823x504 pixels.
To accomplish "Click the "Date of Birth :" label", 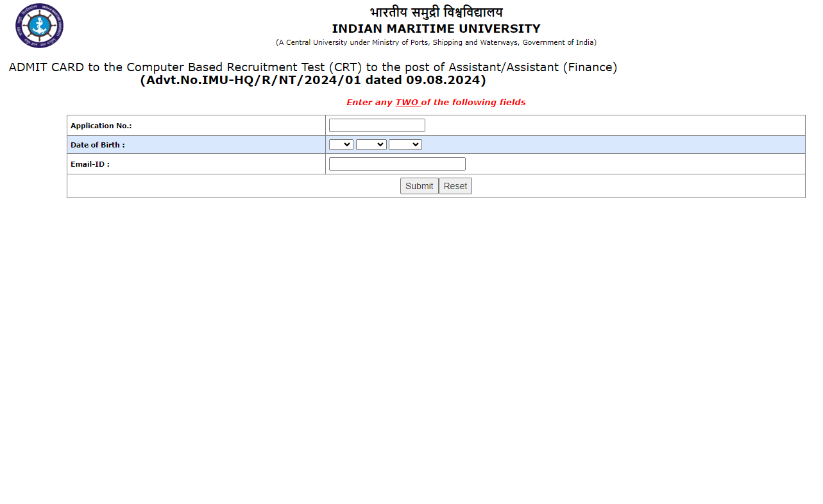I will (x=98, y=146).
